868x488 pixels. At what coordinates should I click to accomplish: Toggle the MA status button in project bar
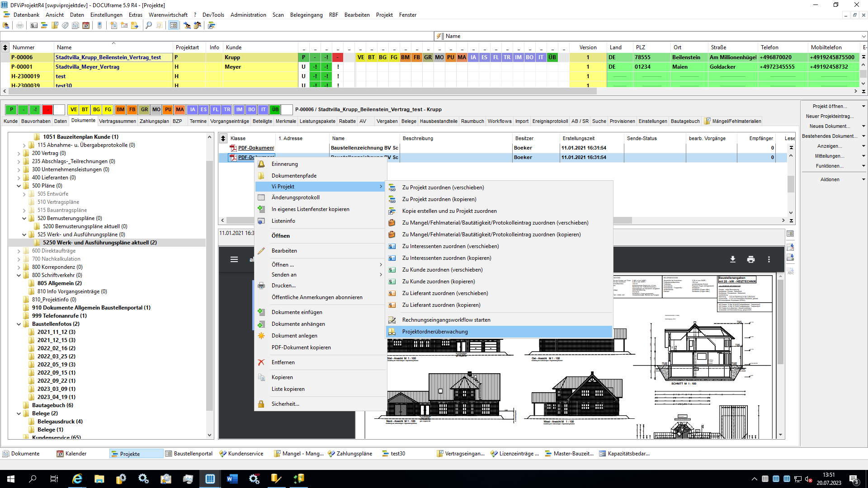[179, 110]
